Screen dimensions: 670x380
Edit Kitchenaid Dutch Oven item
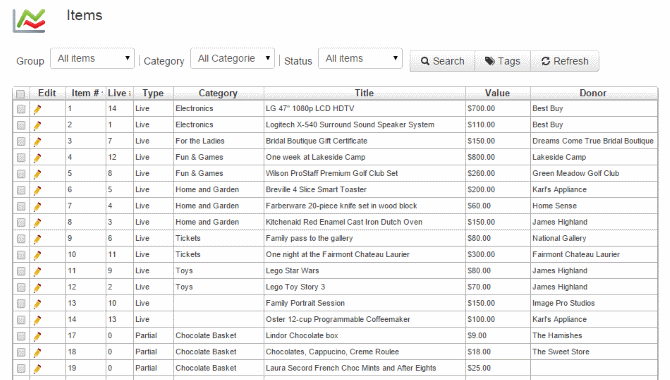pos(37,223)
